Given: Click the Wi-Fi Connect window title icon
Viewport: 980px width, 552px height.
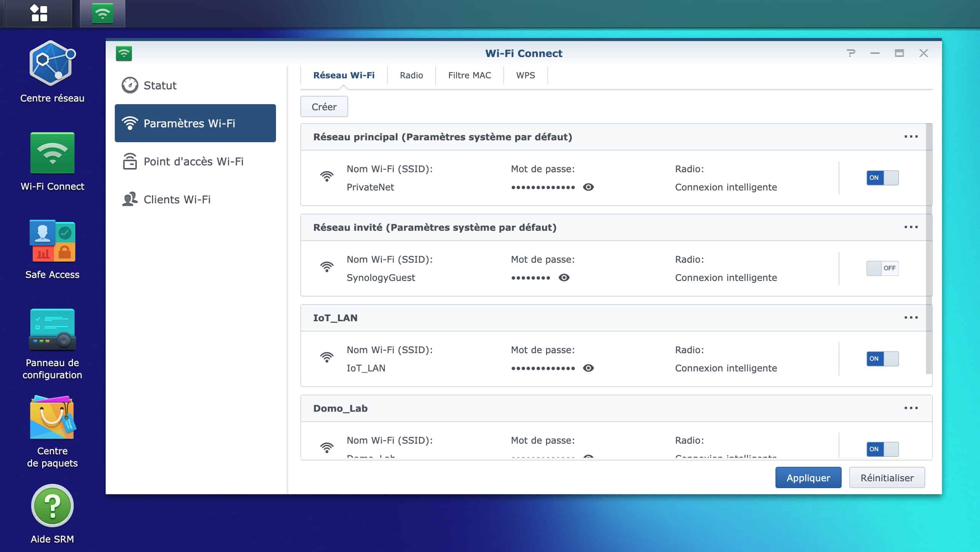Looking at the screenshot, I should (124, 53).
